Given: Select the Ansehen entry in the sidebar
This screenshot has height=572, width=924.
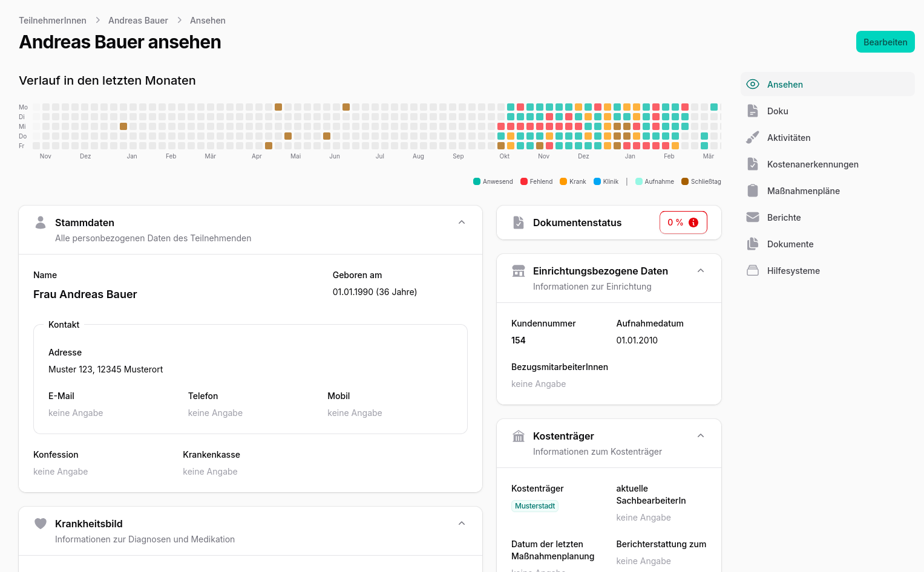Looking at the screenshot, I should pos(785,84).
